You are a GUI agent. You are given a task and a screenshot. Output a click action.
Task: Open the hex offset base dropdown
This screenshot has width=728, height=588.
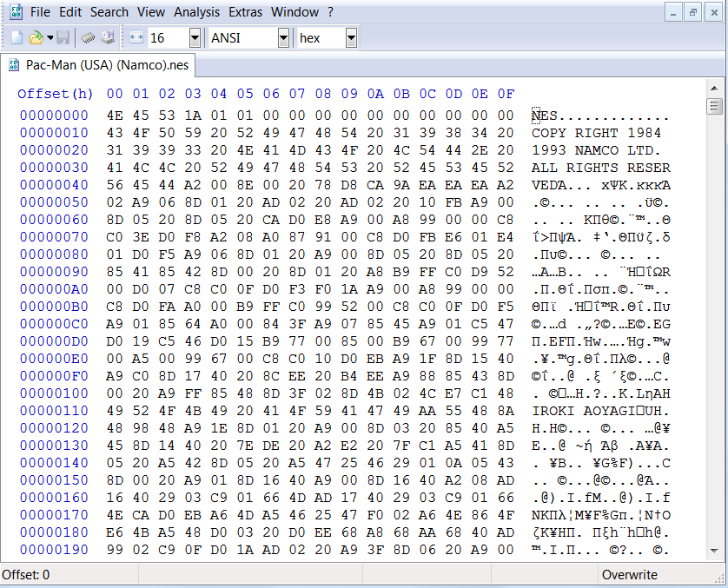point(352,38)
